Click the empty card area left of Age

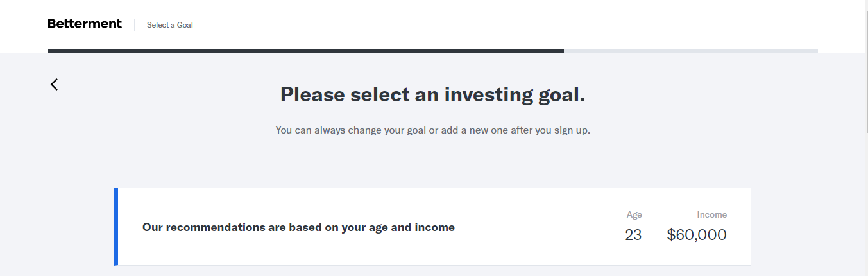point(539,227)
